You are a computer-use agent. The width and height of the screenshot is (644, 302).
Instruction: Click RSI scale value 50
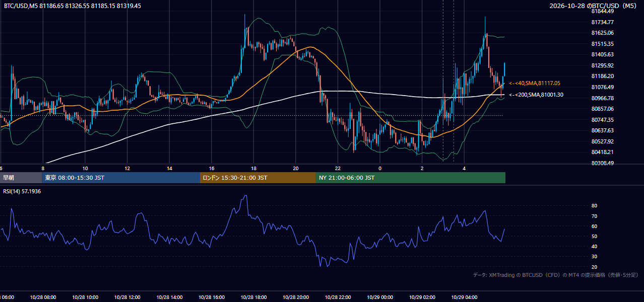pyautogui.click(x=594, y=236)
